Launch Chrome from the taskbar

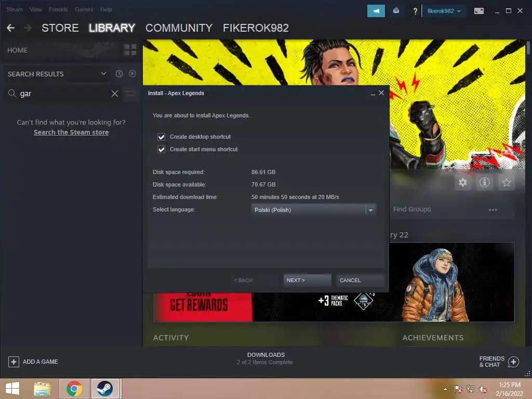(74, 389)
